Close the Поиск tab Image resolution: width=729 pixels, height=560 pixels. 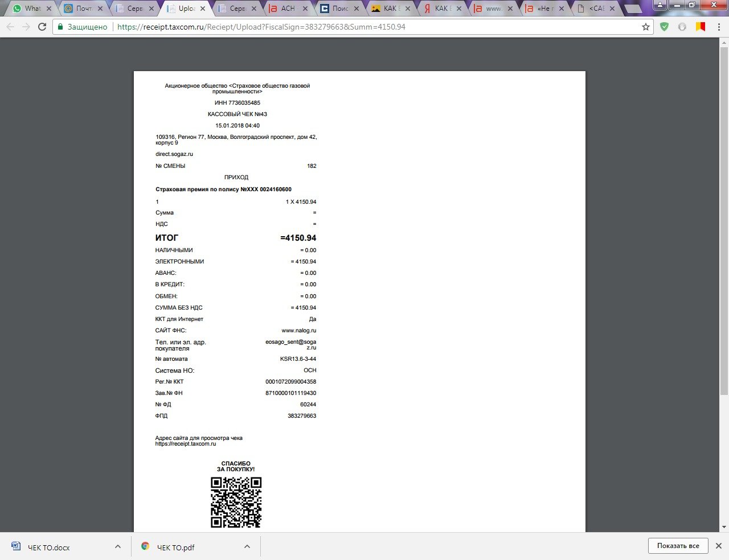click(x=356, y=9)
